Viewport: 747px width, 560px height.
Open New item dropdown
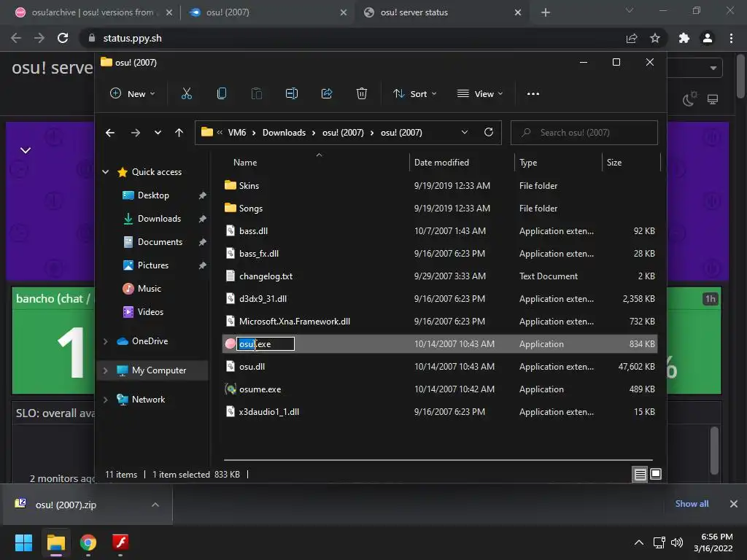(x=133, y=94)
